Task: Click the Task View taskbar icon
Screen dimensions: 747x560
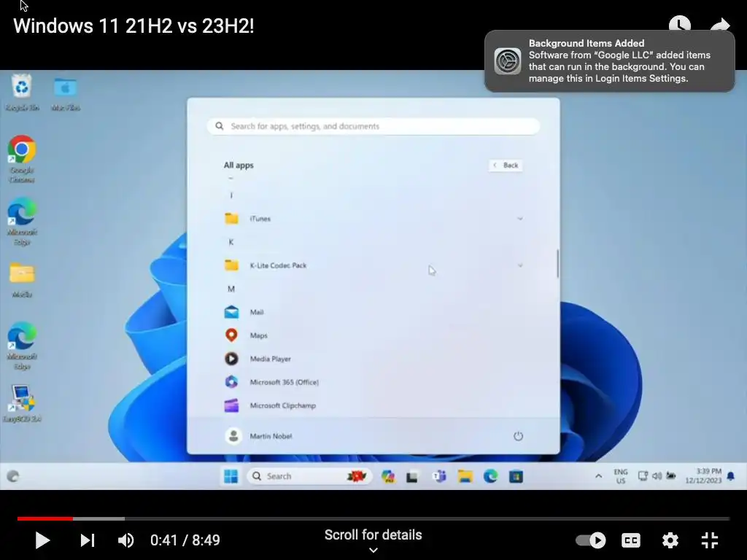Action: tap(413, 476)
